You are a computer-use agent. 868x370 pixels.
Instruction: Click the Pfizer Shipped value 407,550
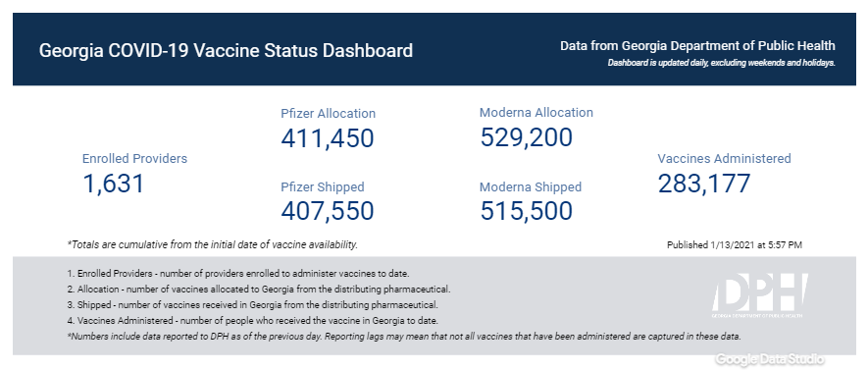pos(328,210)
